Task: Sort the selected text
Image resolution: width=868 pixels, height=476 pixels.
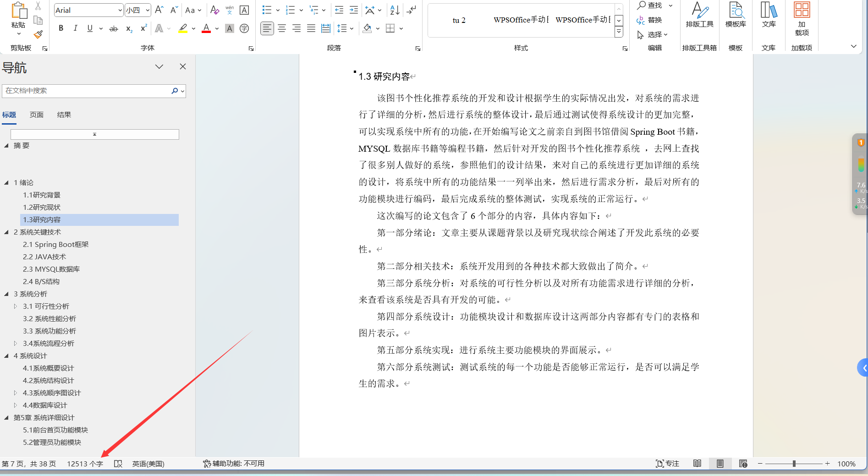Action: click(395, 10)
